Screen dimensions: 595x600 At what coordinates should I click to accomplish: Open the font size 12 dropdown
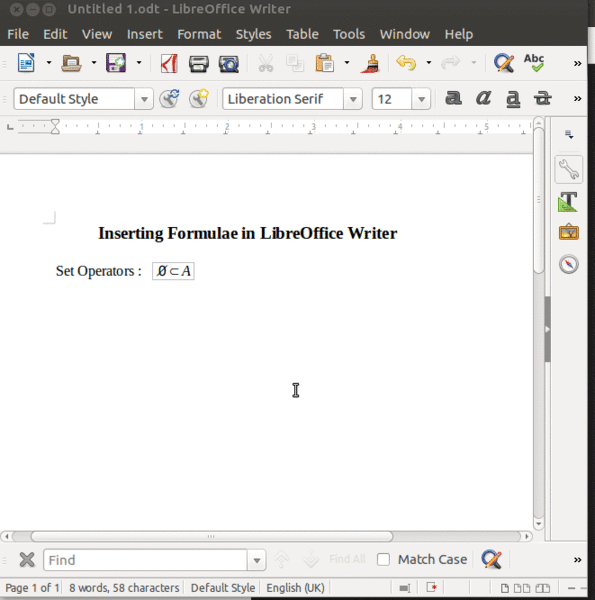pyautogui.click(x=421, y=99)
